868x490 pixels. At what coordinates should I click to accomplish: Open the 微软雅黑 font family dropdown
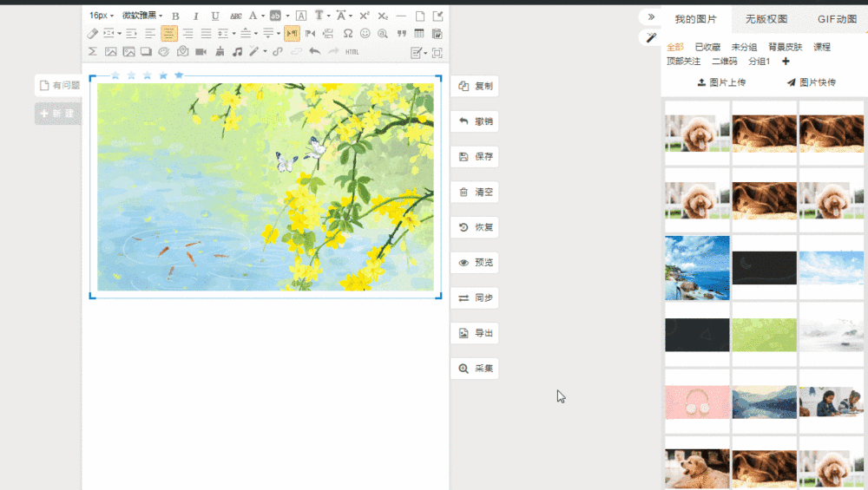141,16
